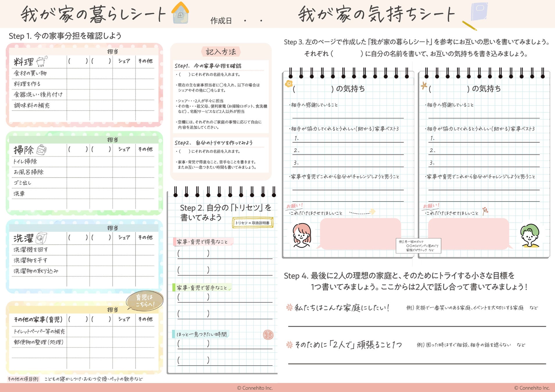Viewport: 555px width, 392px height.
Task: Click the Step2. 自分のトリセツを作ってみよう instruction heading
Action: pyautogui.click(x=214, y=143)
